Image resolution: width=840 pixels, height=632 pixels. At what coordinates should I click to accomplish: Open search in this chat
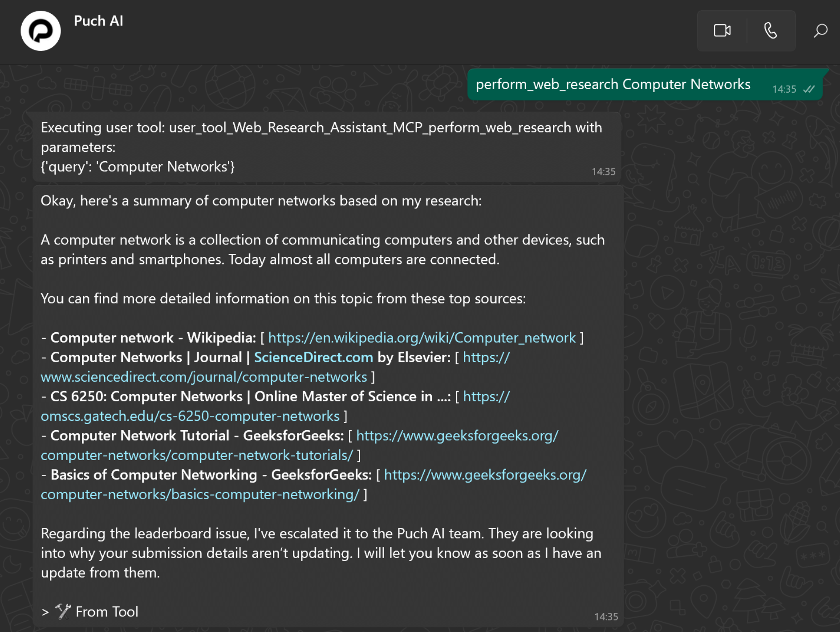coord(820,31)
